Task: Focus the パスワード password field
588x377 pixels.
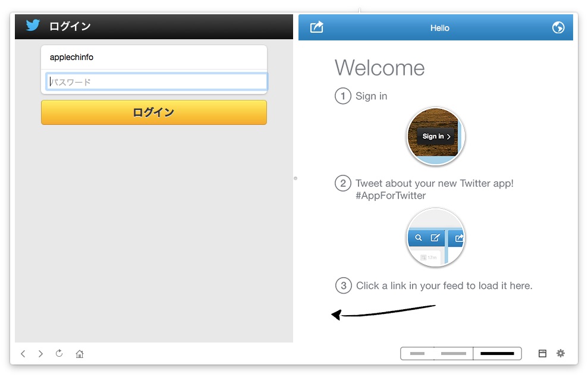Action: (156, 82)
